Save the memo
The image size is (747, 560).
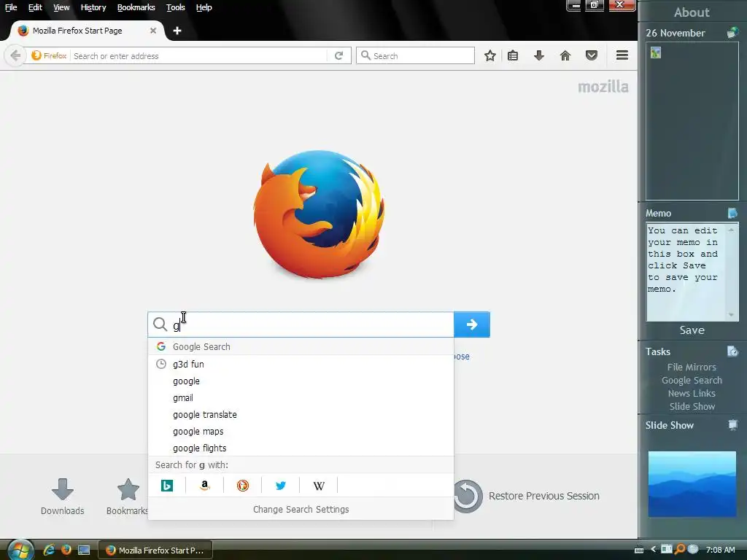click(x=692, y=330)
